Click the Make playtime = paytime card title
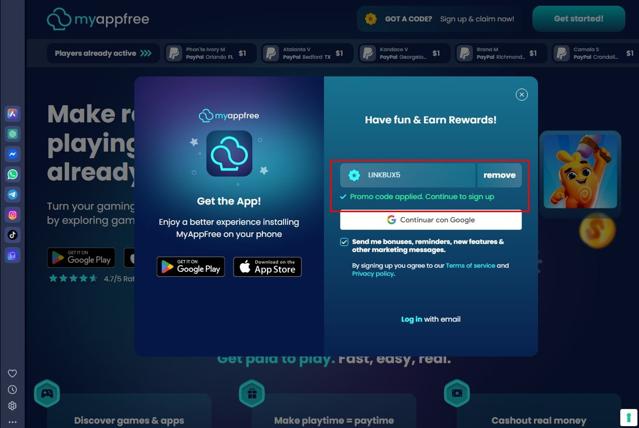Viewport: 639px width, 428px height. click(x=334, y=420)
